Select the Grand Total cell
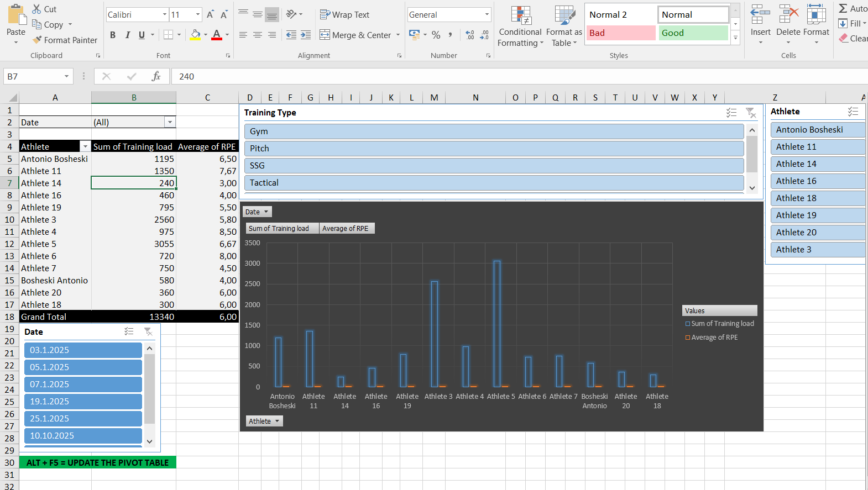Viewport: 868px width, 490px height. pos(55,317)
